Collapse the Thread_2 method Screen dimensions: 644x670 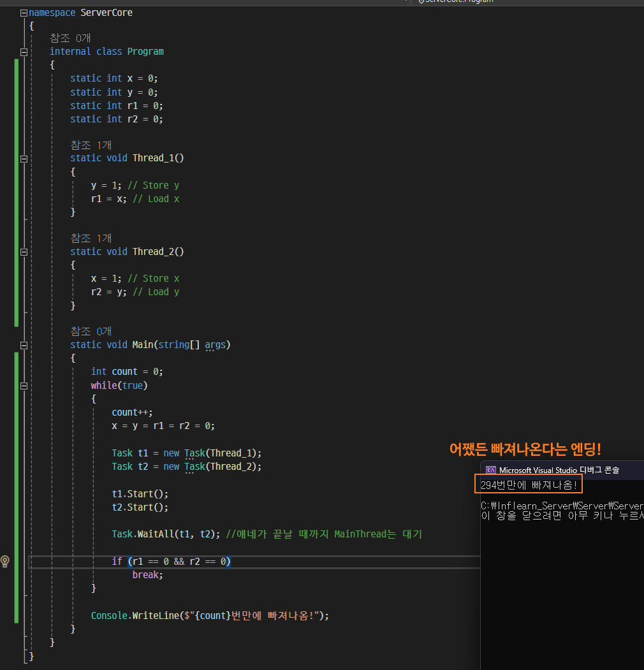pos(24,252)
